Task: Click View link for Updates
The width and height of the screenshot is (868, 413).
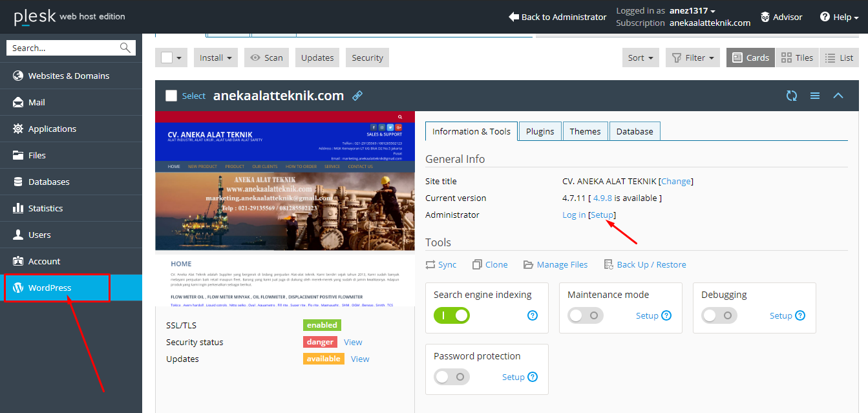Action: click(360, 359)
